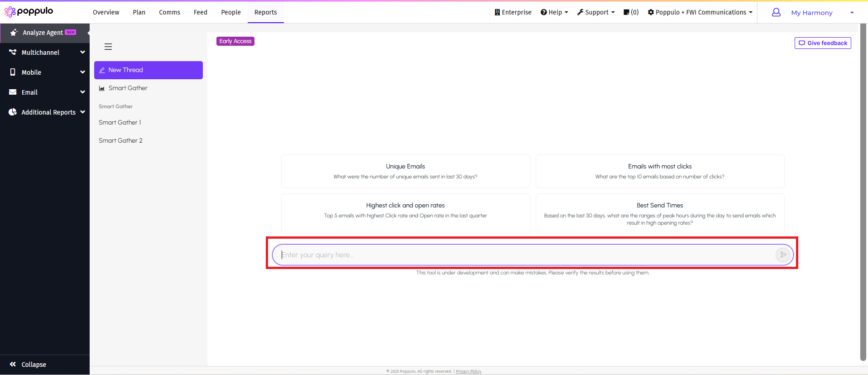Viewport: 868px width, 375px height.
Task: Switch to the Comms tab
Action: [x=169, y=12]
